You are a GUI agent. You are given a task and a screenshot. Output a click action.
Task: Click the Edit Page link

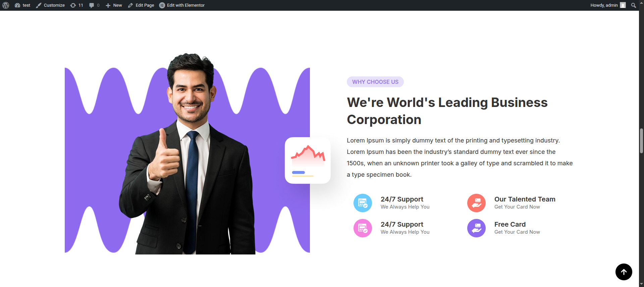point(141,5)
